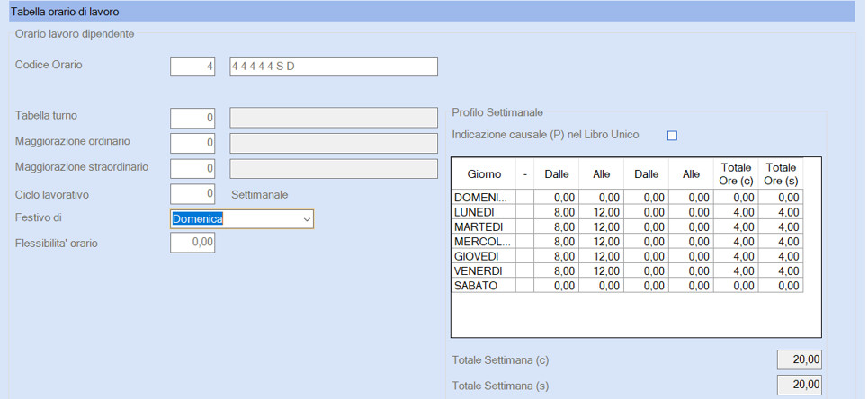Click the Tabella turno number field
The image size is (868, 399).
(x=192, y=118)
